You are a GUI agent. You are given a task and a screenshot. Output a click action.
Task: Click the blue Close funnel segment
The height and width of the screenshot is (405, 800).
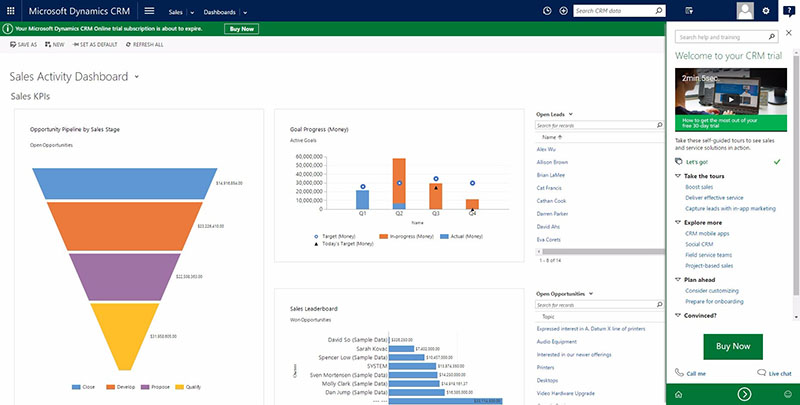[124, 184]
